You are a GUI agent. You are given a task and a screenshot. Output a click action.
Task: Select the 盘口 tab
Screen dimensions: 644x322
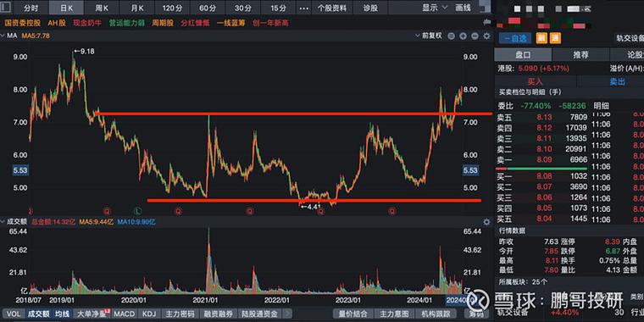click(x=523, y=54)
